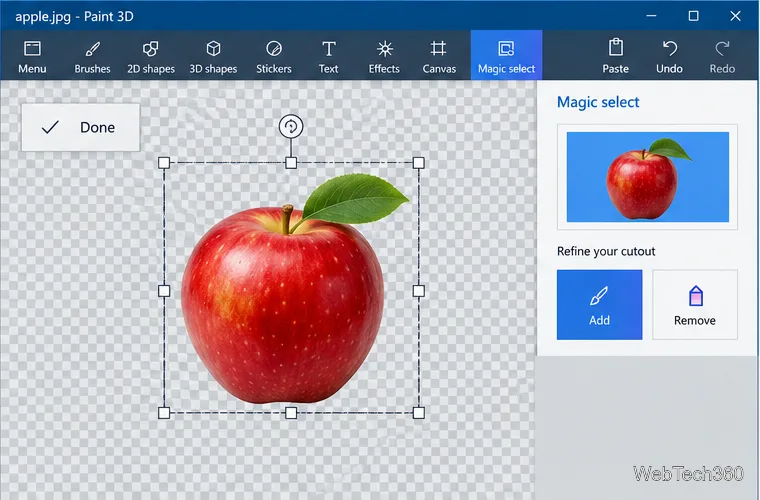
Task: Click bottom-left selection corner handle
Action: [x=164, y=413]
